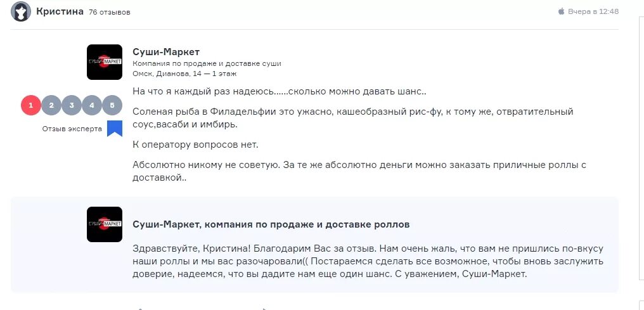The image size is (644, 310).
Task: Open the reviewer name Кристина
Action: [60, 11]
